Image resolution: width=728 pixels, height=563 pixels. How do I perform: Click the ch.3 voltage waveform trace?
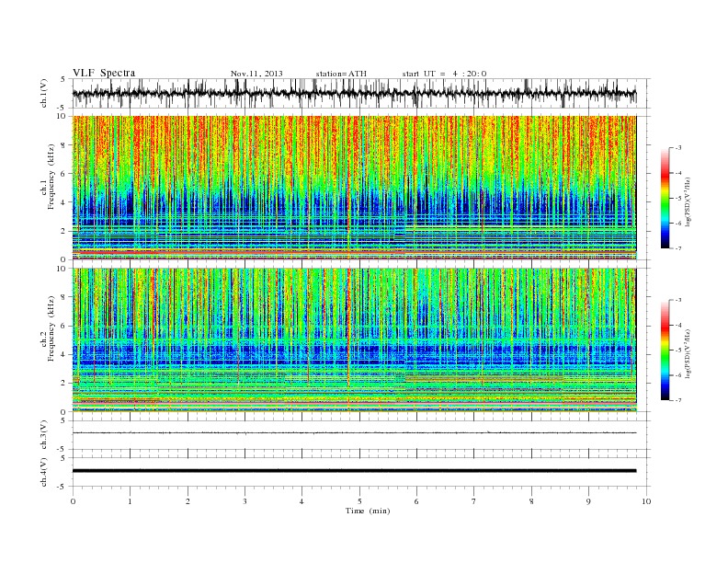354,433
